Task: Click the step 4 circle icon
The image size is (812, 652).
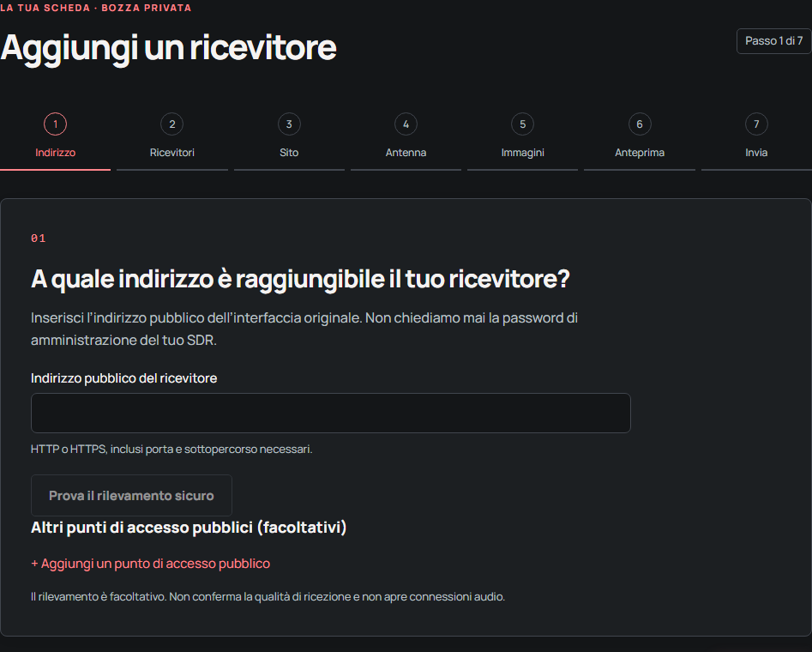Action: click(406, 124)
